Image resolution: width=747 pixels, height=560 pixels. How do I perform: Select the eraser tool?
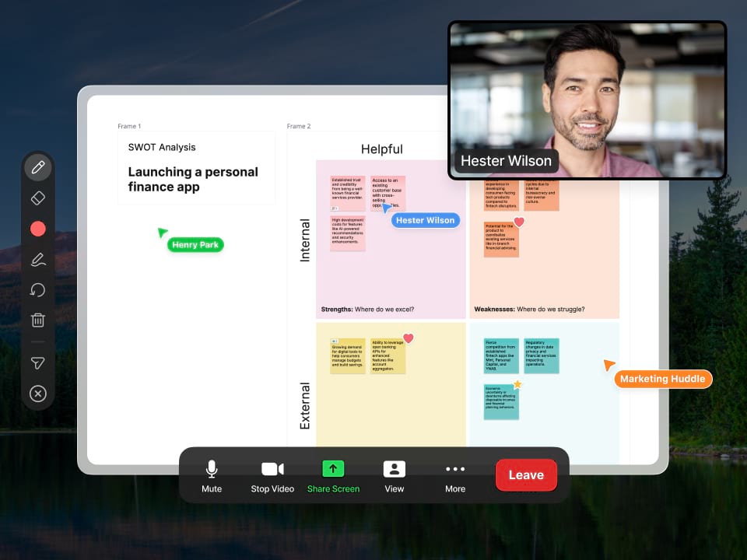pos(37,198)
